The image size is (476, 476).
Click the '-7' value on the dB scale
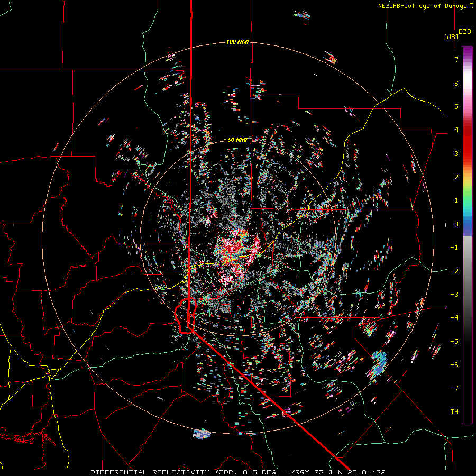[454, 388]
